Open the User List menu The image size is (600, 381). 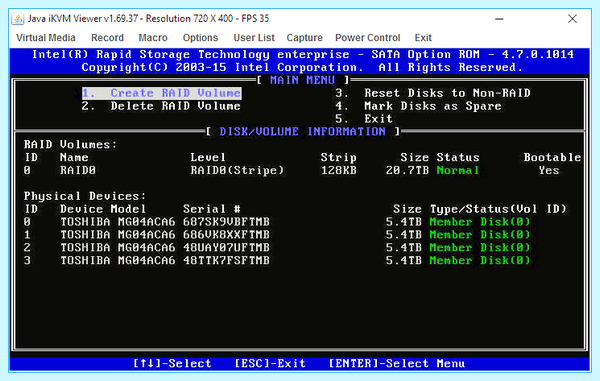(254, 38)
